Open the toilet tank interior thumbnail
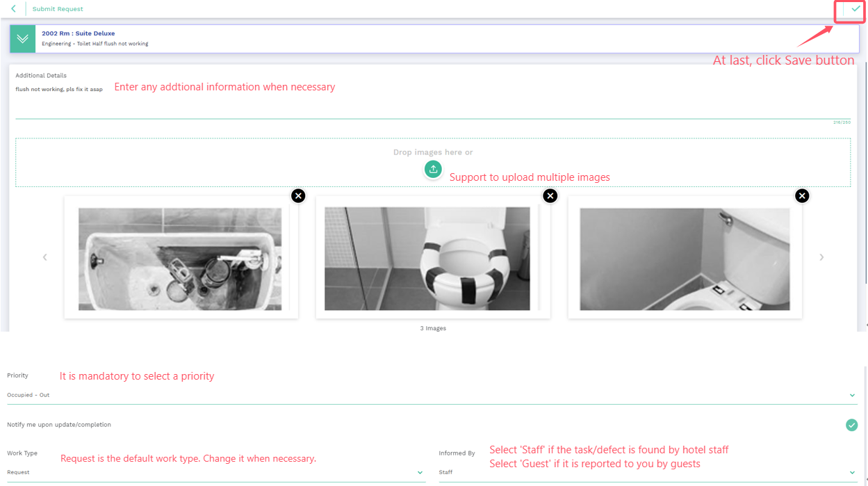The width and height of the screenshot is (868, 486). coord(181,258)
